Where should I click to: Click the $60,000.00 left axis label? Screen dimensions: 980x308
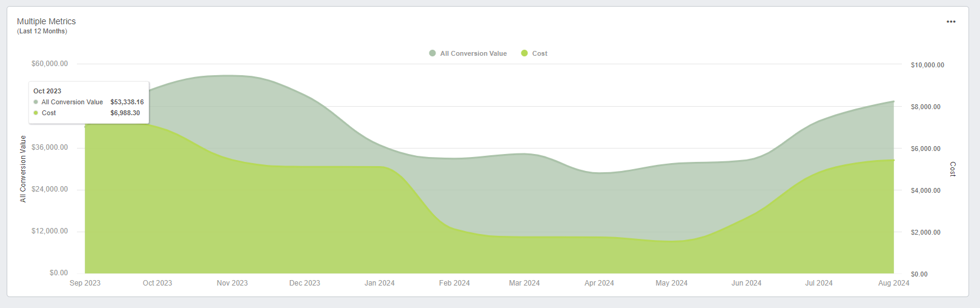click(x=50, y=64)
